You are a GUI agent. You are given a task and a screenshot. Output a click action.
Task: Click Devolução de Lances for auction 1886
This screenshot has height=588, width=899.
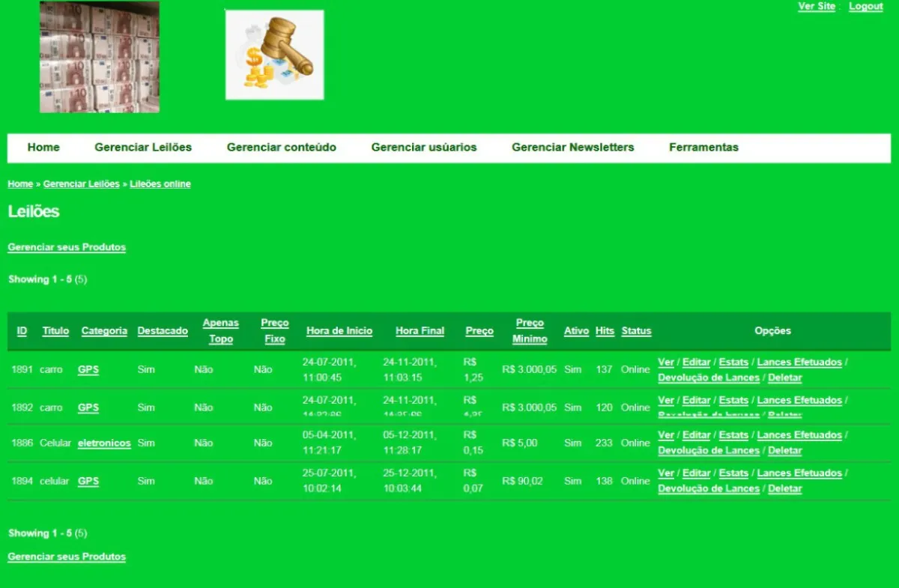[x=709, y=451]
